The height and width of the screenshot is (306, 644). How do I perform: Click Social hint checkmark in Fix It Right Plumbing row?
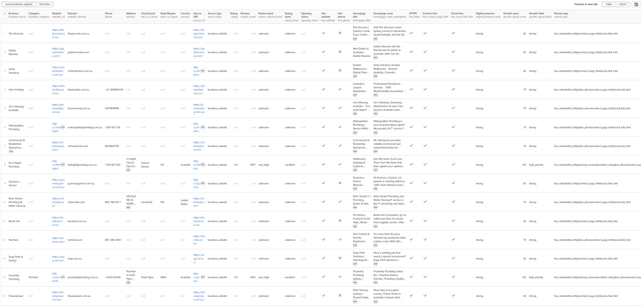(453, 164)
